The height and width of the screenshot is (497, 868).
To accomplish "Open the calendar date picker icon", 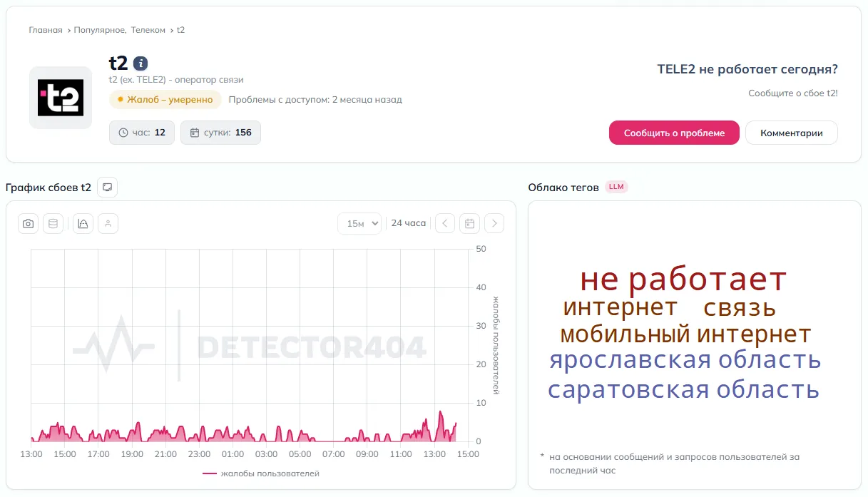I will [469, 223].
